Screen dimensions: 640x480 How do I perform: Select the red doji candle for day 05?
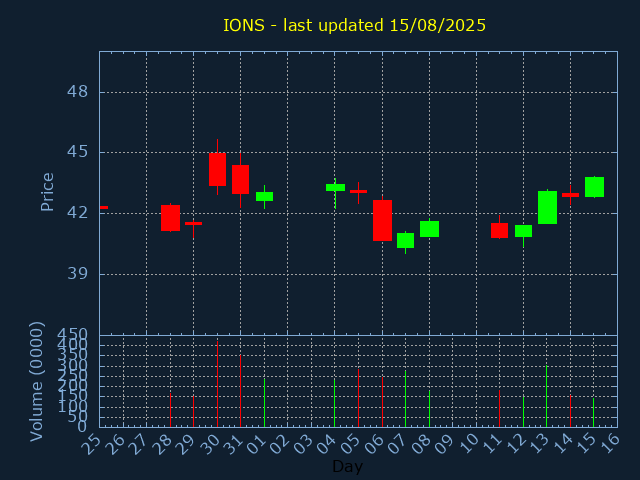click(358, 191)
